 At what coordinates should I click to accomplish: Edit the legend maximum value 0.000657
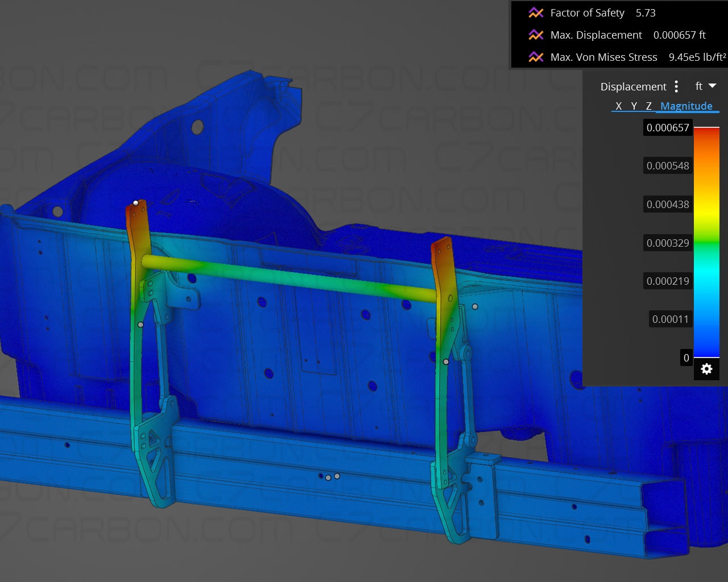(x=667, y=127)
